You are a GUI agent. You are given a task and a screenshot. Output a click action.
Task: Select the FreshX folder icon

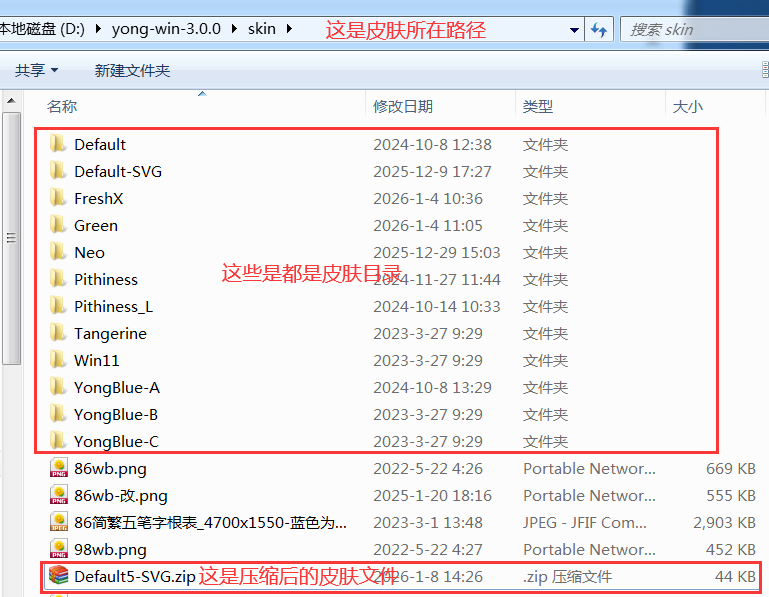click(x=58, y=198)
